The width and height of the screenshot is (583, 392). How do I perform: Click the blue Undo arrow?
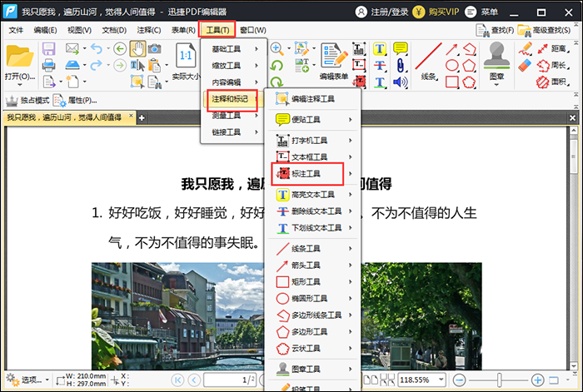[x=97, y=48]
